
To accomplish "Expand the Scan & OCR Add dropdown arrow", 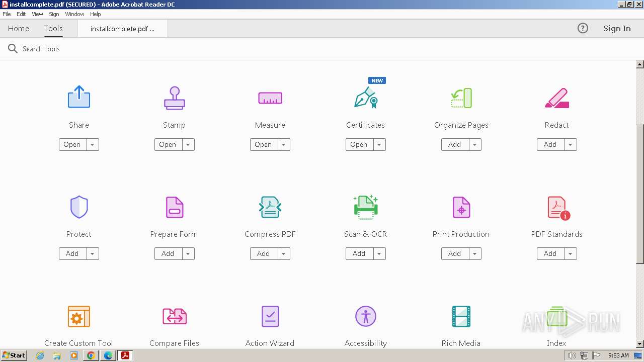I will click(379, 254).
